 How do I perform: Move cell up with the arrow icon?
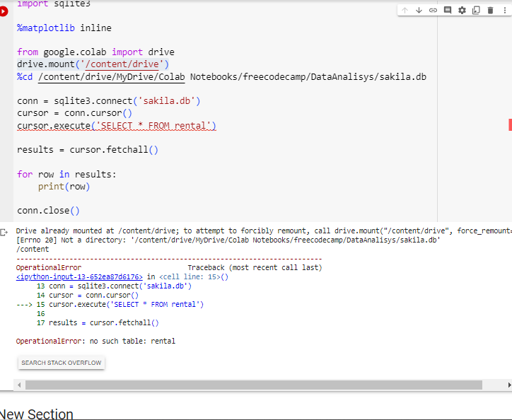click(x=405, y=10)
